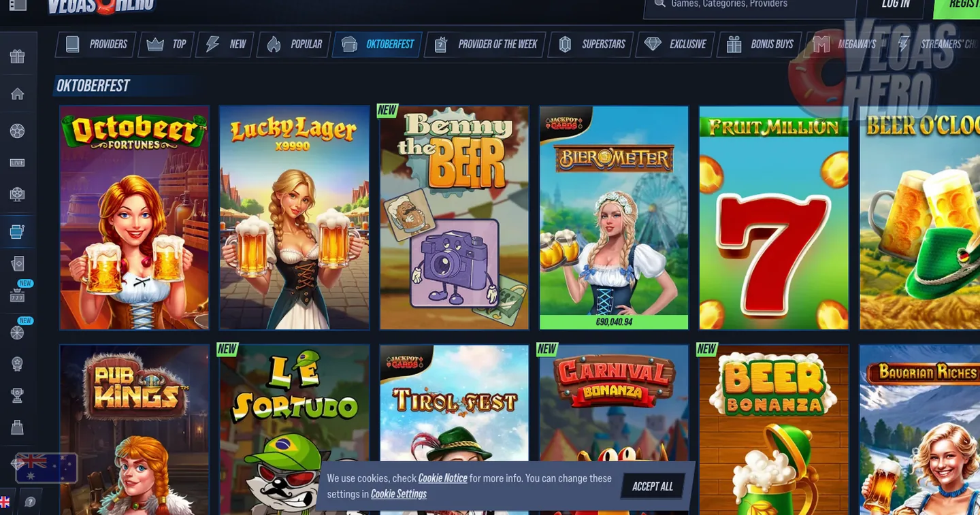Select the Oktoberfest category tab
This screenshot has height=515, width=980.
378,44
